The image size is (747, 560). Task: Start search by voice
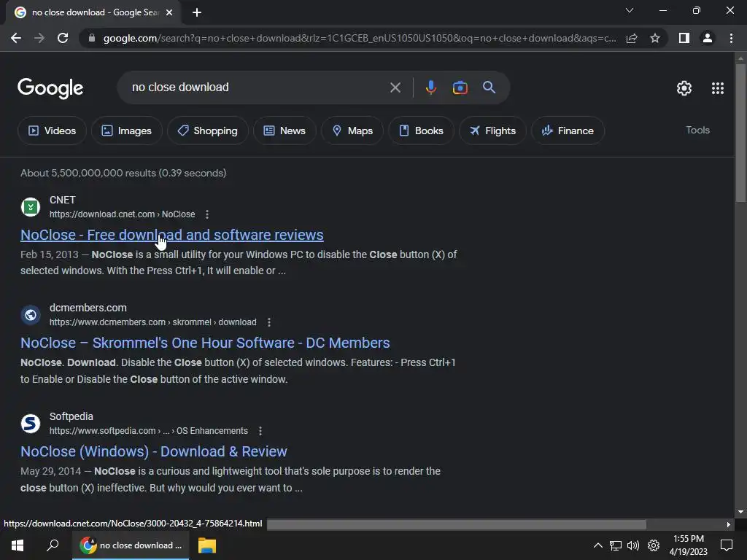[x=430, y=87]
